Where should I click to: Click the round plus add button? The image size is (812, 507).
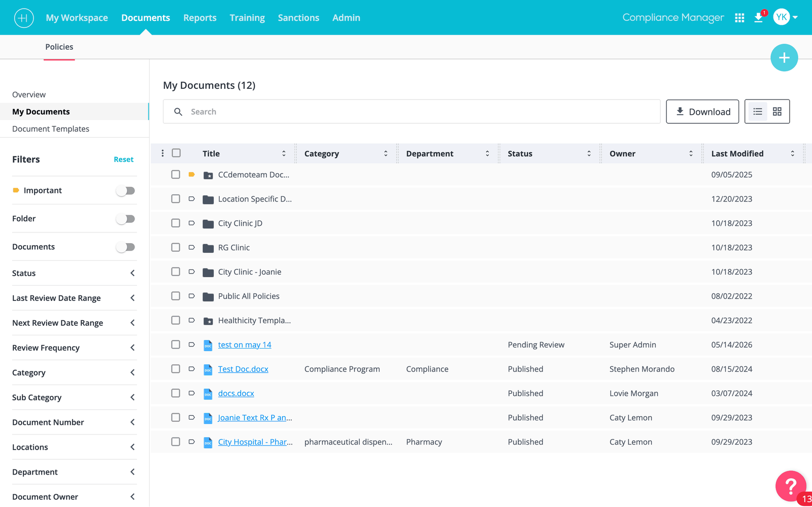point(784,58)
